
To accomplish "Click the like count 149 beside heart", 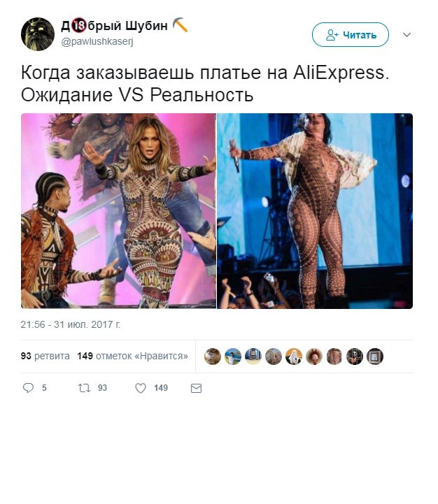I will click(x=161, y=388).
